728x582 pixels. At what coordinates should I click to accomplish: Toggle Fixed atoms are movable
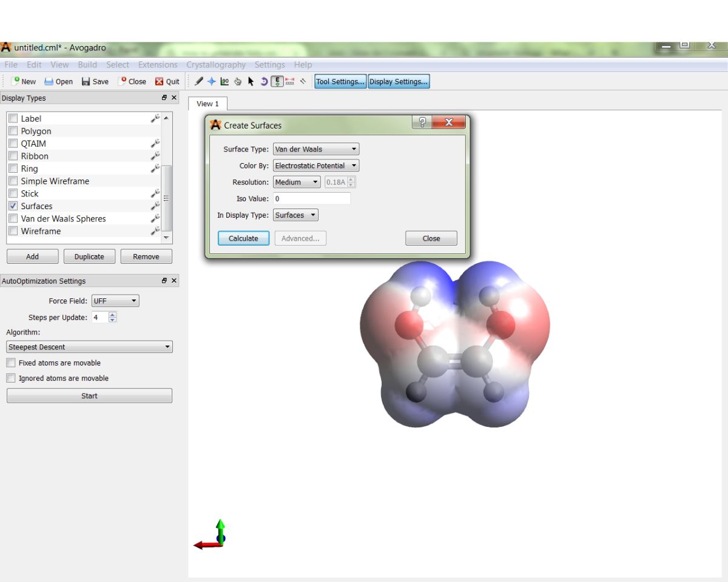11,363
